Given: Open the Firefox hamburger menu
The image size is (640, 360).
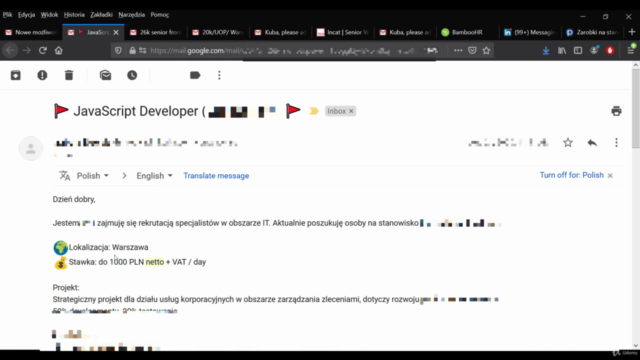Looking at the screenshot, I should click(631, 51).
